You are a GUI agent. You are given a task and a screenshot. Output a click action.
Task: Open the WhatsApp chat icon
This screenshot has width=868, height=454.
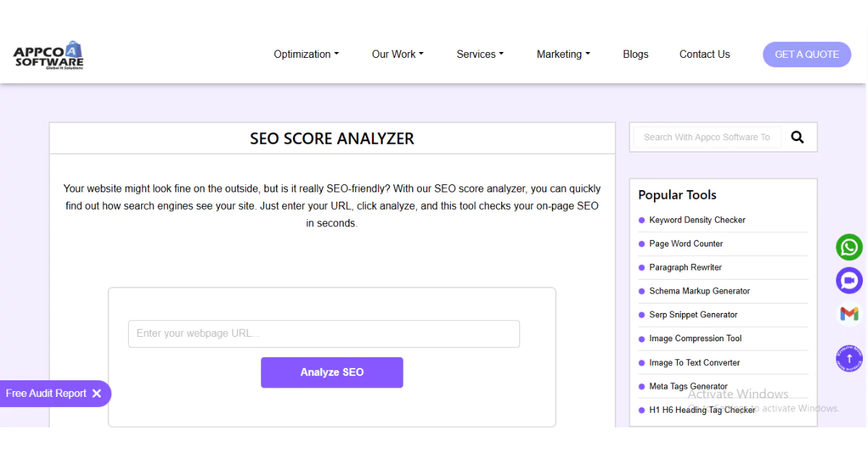(848, 247)
